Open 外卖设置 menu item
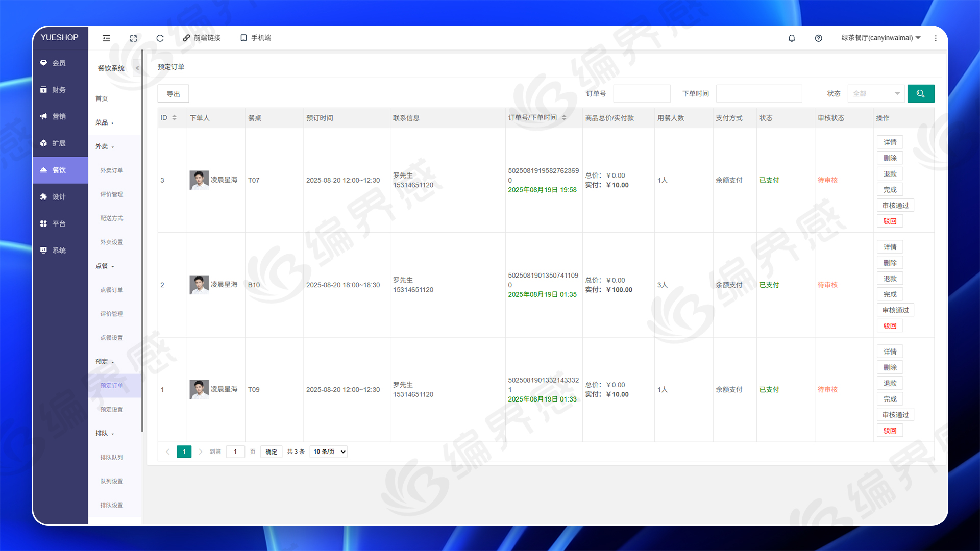980x551 pixels. pos(111,242)
